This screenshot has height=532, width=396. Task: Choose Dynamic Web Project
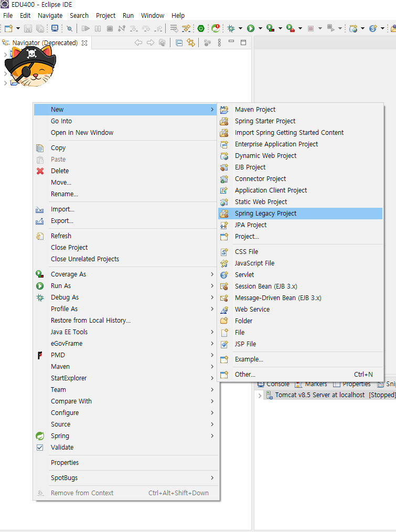pyautogui.click(x=301, y=156)
